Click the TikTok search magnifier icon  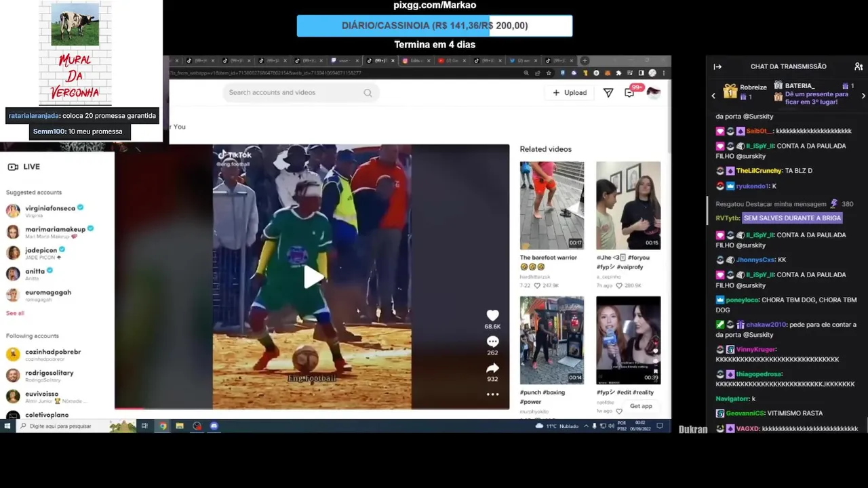[x=368, y=93]
